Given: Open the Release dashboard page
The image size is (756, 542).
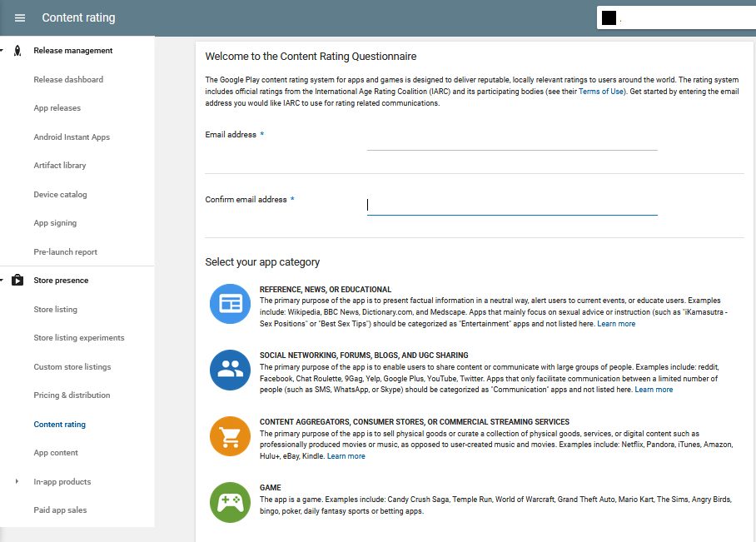Looking at the screenshot, I should tap(68, 80).
